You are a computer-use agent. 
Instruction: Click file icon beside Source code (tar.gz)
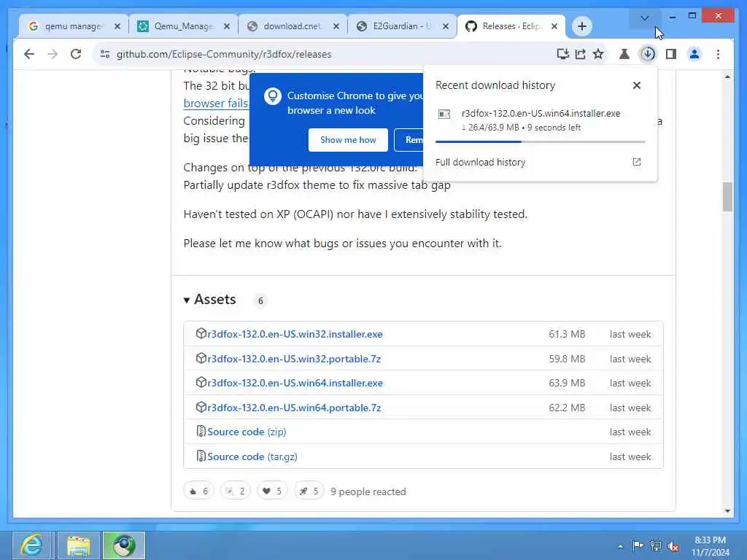coord(201,456)
